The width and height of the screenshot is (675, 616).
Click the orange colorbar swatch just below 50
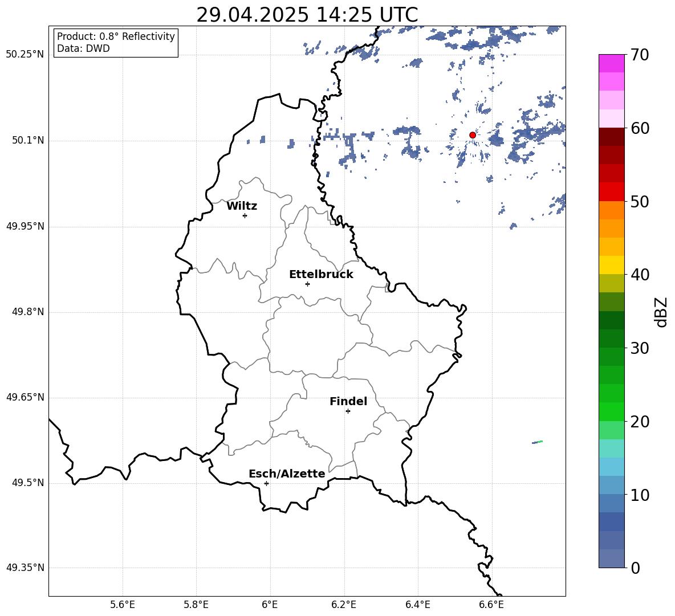(611, 210)
